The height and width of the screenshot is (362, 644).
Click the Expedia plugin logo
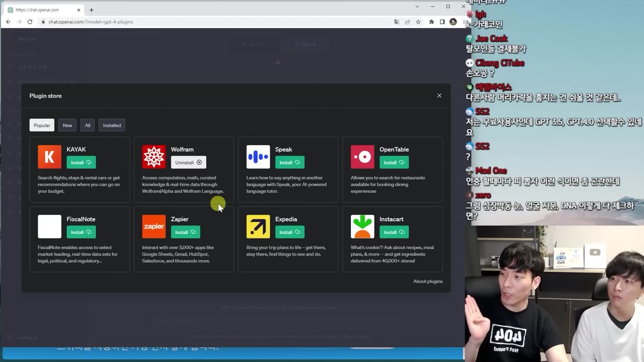[258, 226]
